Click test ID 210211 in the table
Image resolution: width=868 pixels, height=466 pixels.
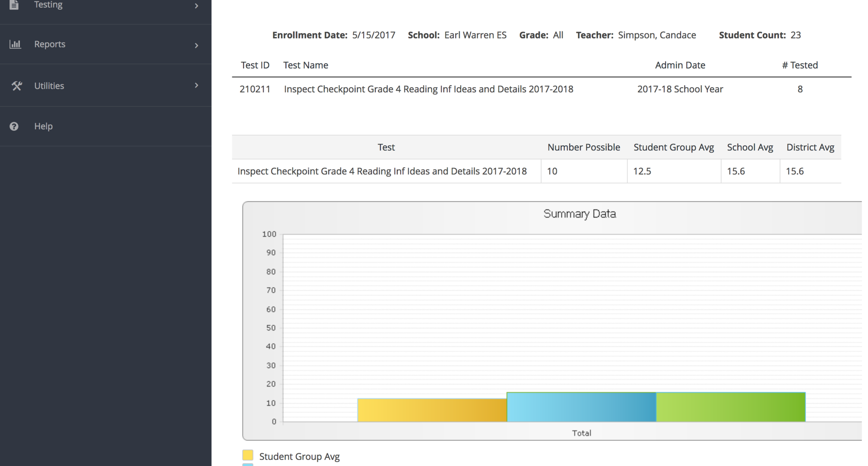click(x=255, y=89)
